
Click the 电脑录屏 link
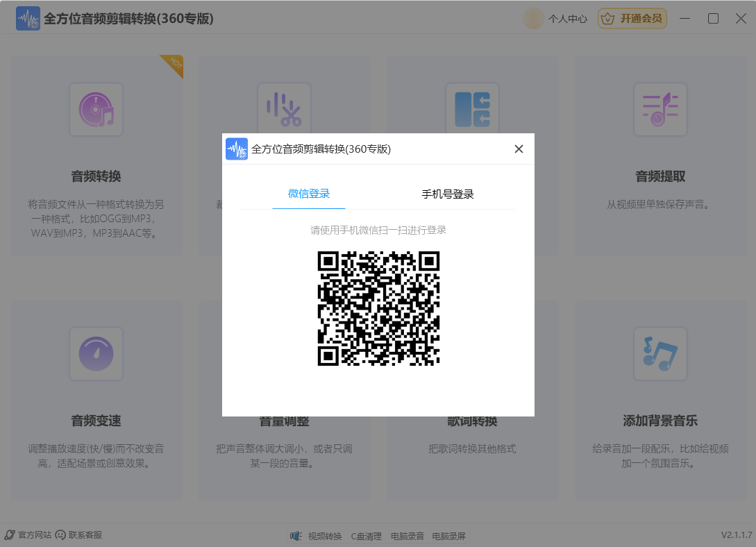tap(448, 536)
